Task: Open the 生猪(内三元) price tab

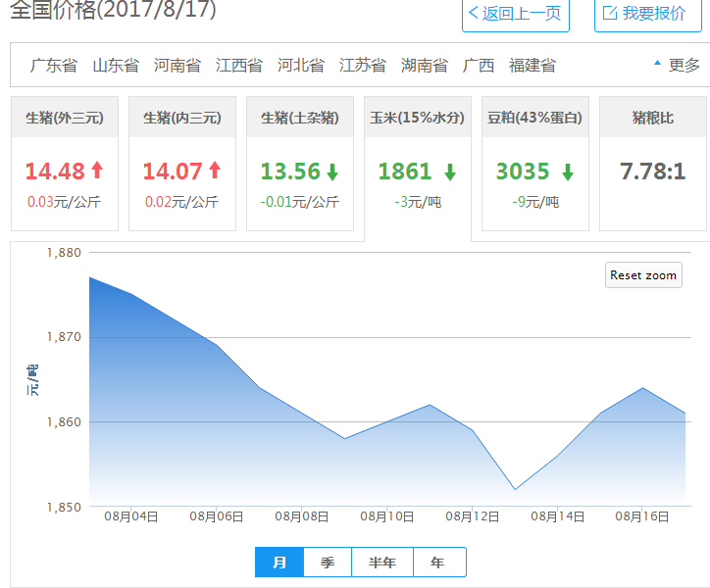Action: [x=182, y=164]
